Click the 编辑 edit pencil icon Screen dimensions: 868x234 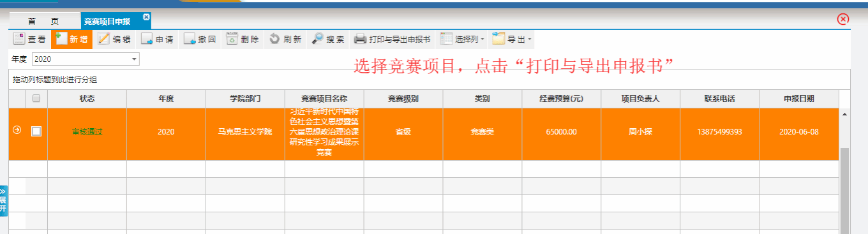coord(103,39)
